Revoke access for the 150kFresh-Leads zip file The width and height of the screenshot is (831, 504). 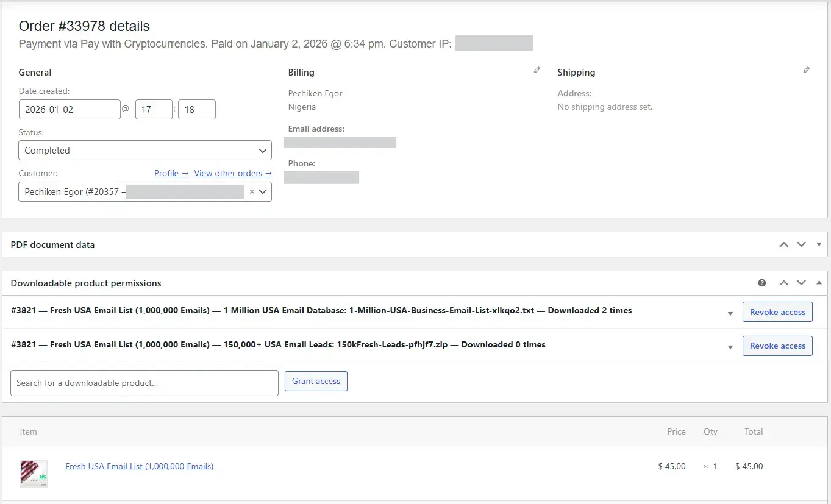[x=777, y=346]
